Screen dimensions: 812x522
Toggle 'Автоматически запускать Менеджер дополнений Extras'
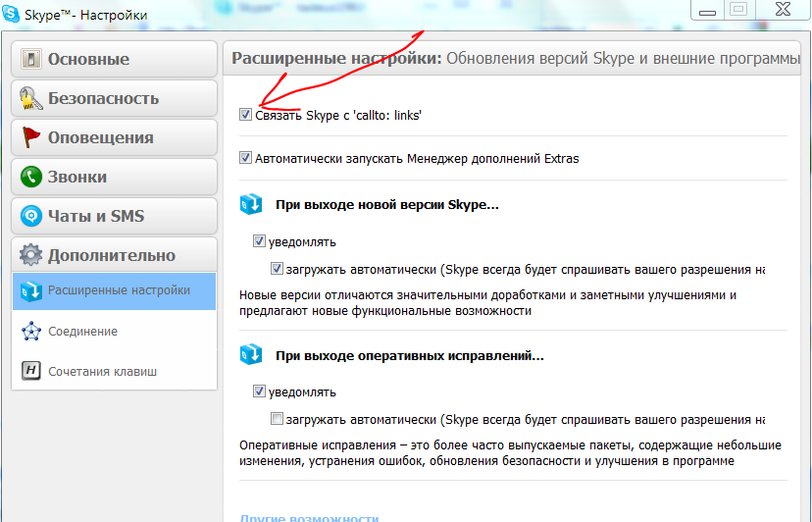[x=245, y=158]
